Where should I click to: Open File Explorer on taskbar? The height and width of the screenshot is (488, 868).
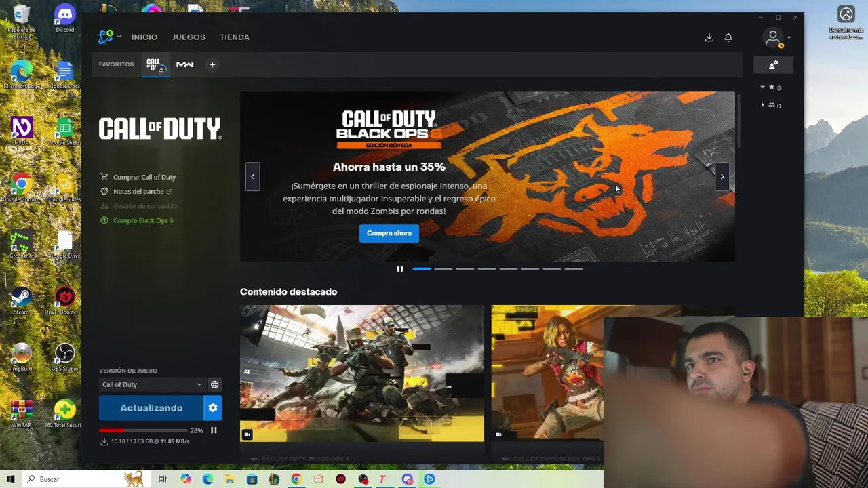[x=229, y=479]
